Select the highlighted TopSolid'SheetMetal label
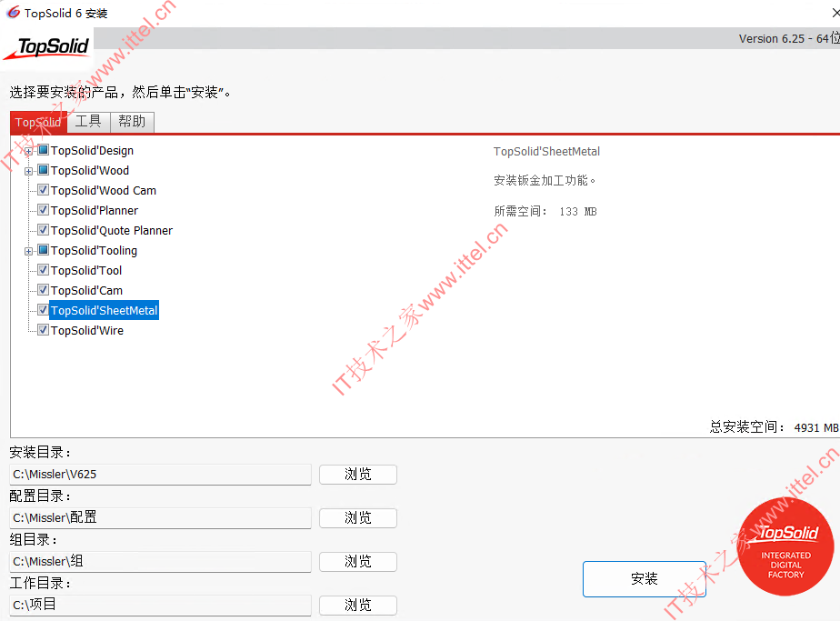This screenshot has width=840, height=621. (x=104, y=310)
